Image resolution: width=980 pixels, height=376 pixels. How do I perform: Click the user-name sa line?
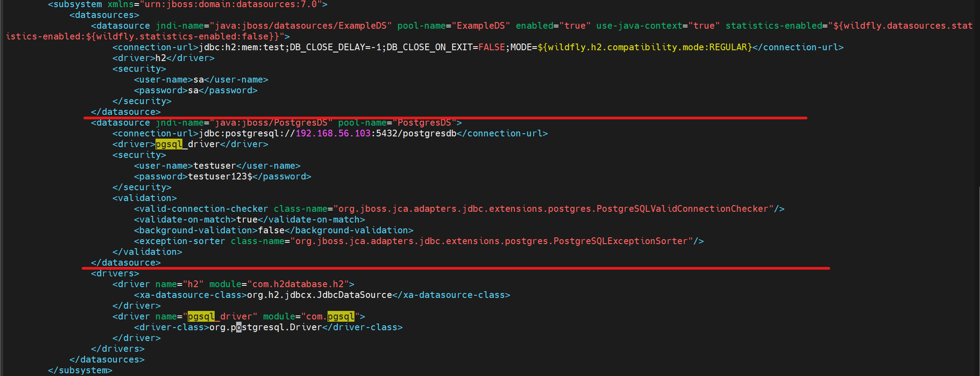coord(201,80)
